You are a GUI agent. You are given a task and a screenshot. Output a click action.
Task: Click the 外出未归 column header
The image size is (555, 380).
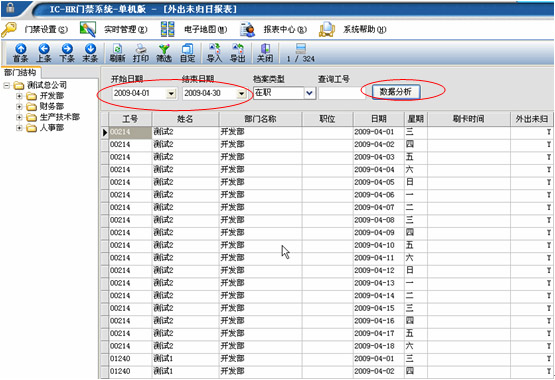532,119
